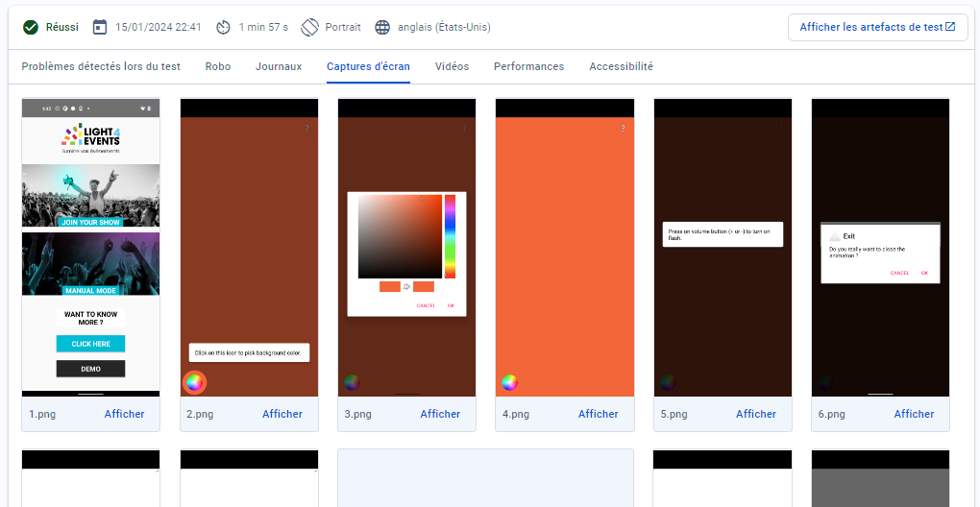Click the calendar date icon

tap(100, 27)
